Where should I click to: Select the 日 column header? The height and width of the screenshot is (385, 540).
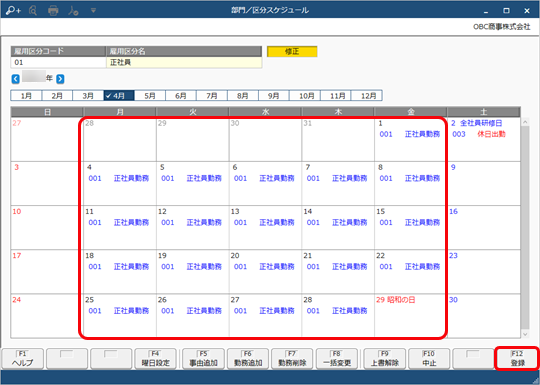(47, 112)
